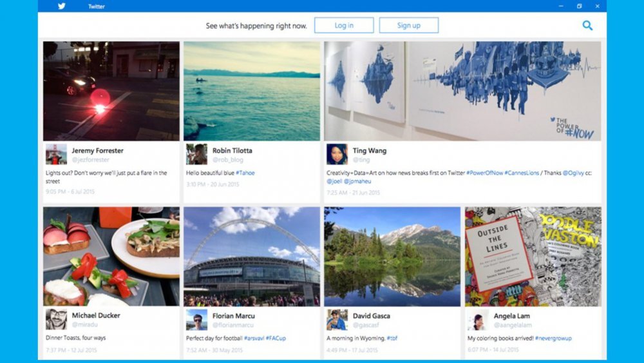Click Michael Ducker's profile avatar

click(56, 319)
